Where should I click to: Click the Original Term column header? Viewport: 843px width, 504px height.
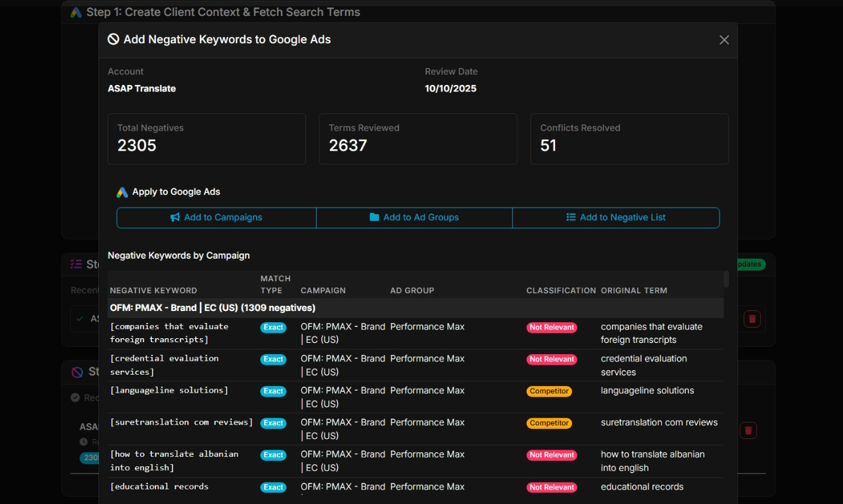[634, 290]
